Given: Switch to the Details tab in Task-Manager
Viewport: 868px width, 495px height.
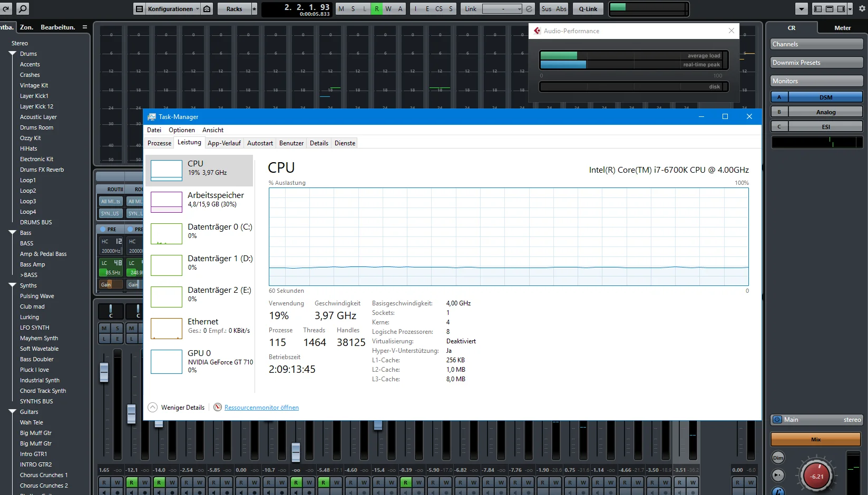Looking at the screenshot, I should (319, 143).
